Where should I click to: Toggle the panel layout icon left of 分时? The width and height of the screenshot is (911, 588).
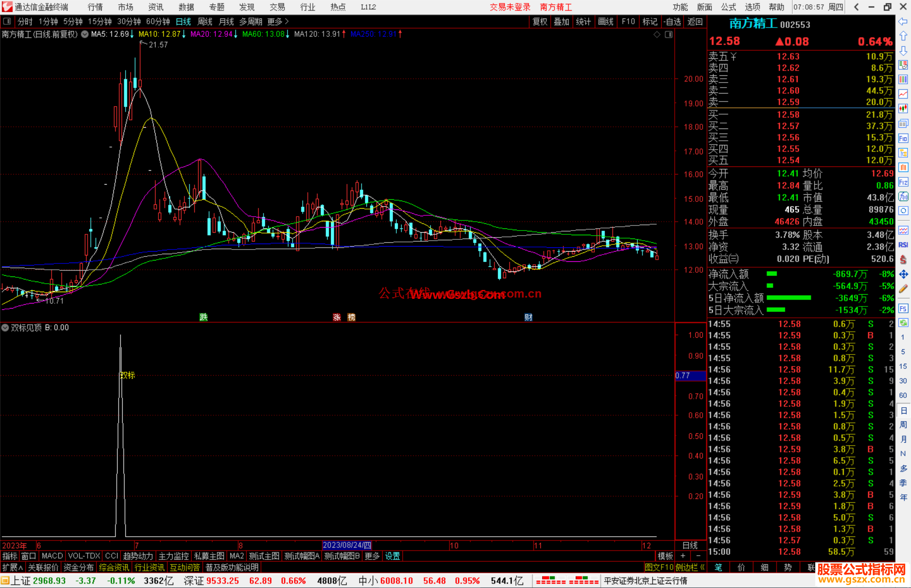[7, 21]
